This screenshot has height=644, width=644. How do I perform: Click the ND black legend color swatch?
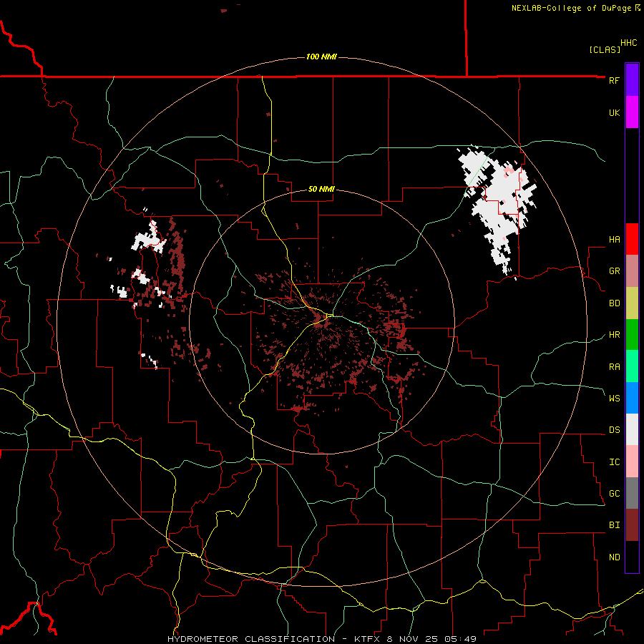click(632, 557)
